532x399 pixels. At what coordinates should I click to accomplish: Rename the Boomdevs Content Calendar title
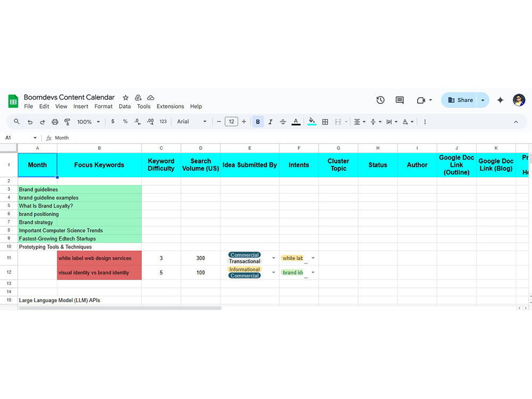69,97
